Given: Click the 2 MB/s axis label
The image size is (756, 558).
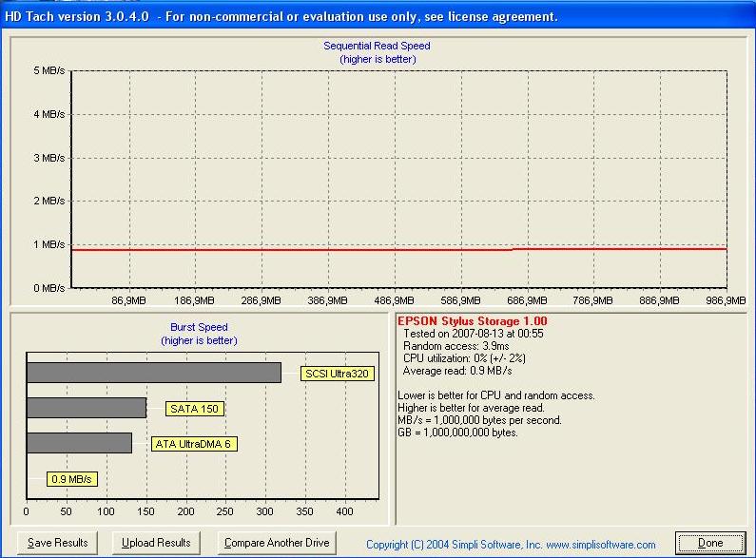Looking at the screenshot, I should tap(49, 201).
